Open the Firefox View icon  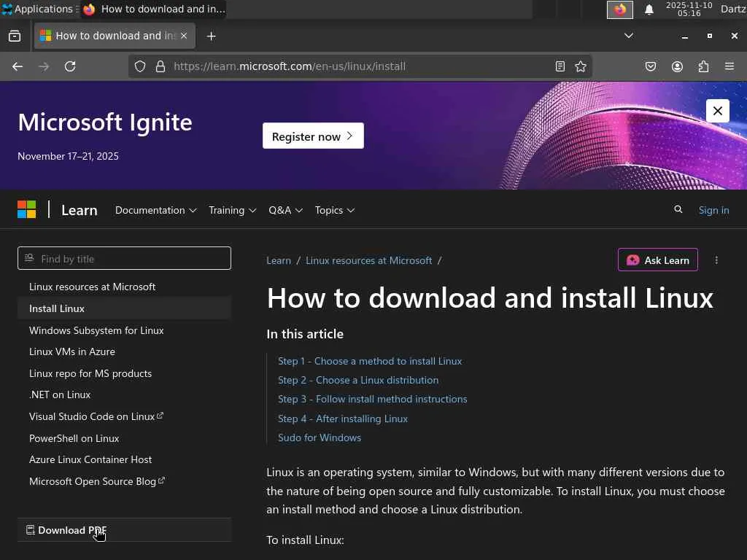pos(15,36)
